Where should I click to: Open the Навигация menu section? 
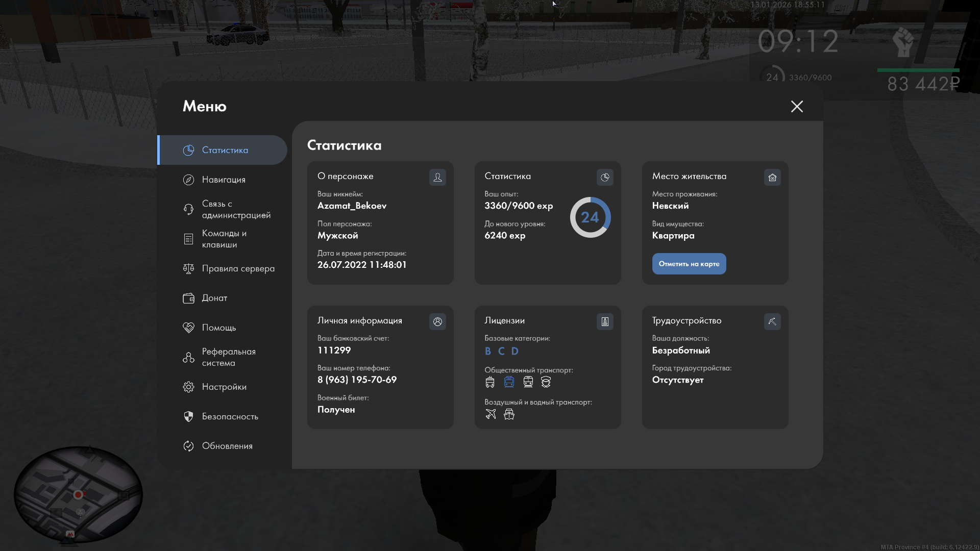point(223,180)
